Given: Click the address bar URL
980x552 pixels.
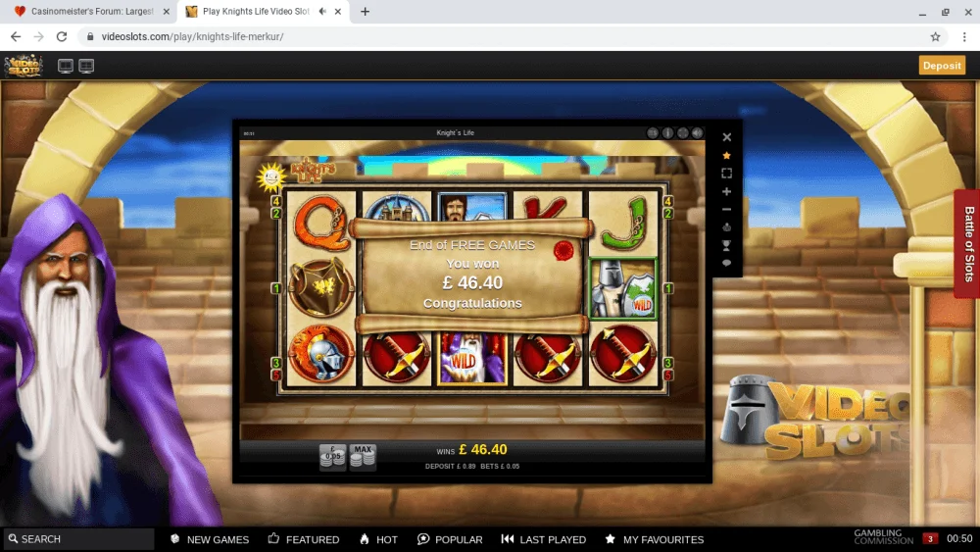Looking at the screenshot, I should pos(192,37).
